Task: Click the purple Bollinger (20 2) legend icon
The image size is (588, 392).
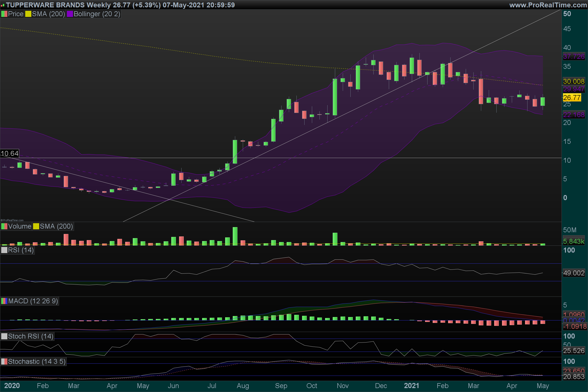Action: tap(70, 14)
